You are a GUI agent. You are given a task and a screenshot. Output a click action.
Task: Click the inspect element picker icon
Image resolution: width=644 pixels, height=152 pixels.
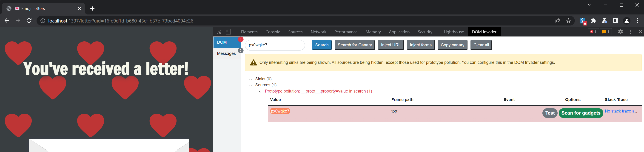point(219,32)
